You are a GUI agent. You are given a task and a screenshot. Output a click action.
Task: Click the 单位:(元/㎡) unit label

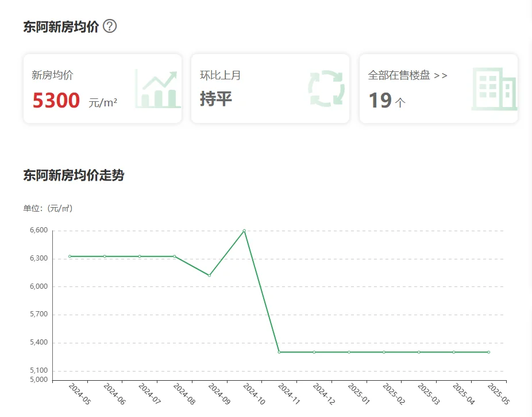click(48, 208)
